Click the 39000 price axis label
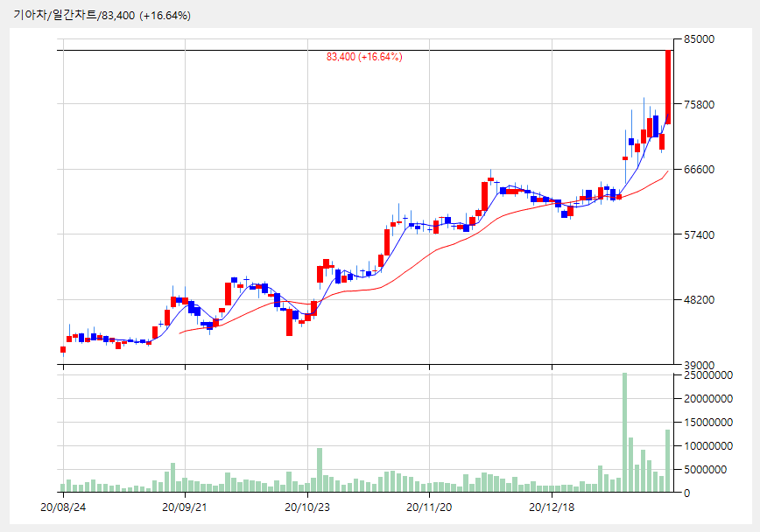 [699, 366]
